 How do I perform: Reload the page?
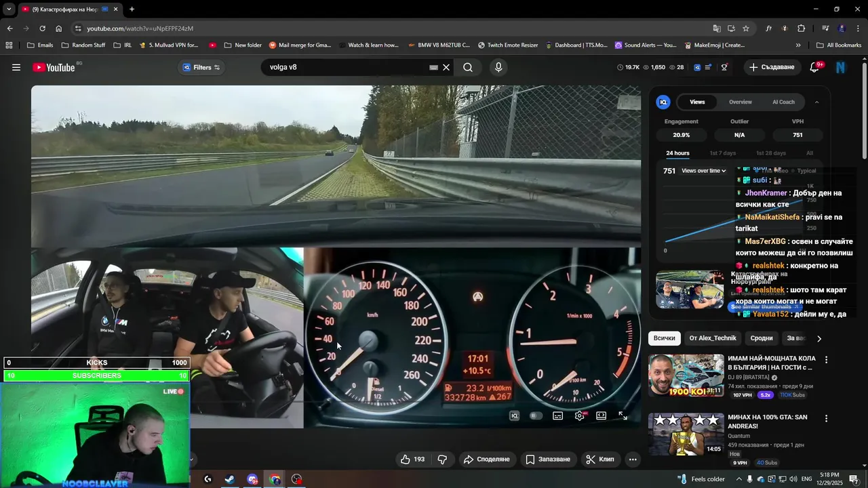(42, 28)
